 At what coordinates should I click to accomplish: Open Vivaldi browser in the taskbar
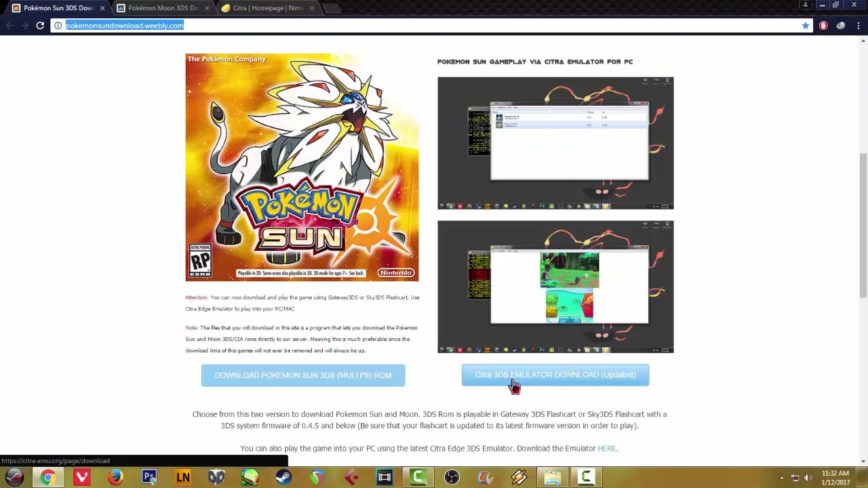pyautogui.click(x=81, y=477)
